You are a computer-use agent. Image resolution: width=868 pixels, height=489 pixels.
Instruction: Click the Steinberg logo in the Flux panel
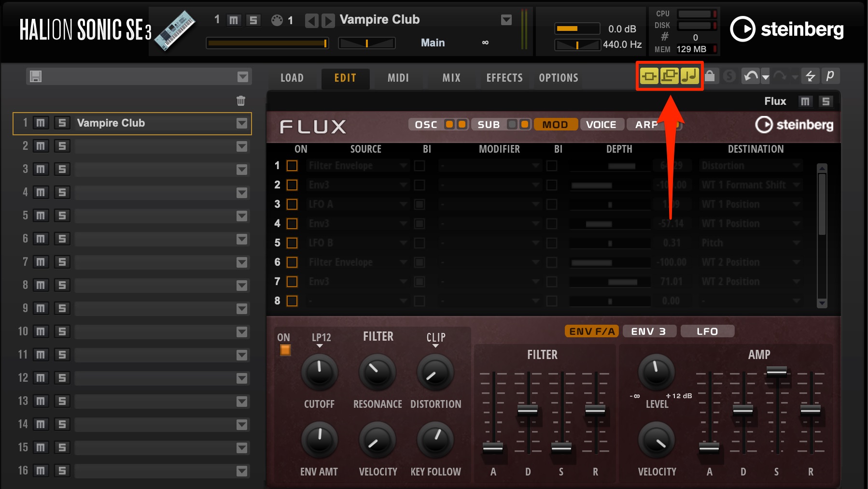pyautogui.click(x=794, y=125)
